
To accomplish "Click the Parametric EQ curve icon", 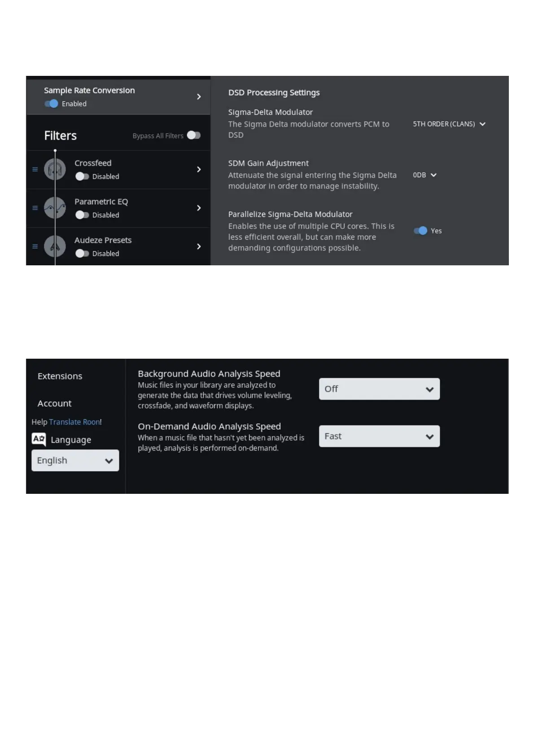I will click(x=55, y=208).
